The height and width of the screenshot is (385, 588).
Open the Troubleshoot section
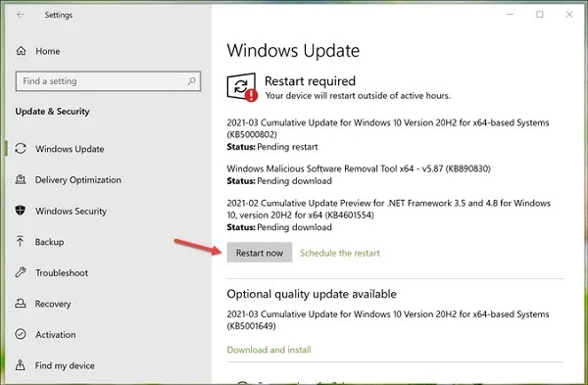coord(62,273)
